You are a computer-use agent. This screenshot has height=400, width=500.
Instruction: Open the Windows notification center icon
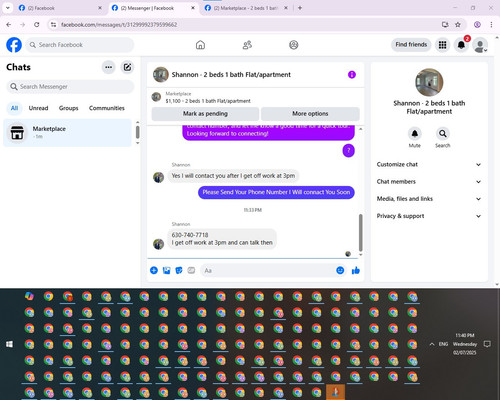pyautogui.click(x=487, y=344)
